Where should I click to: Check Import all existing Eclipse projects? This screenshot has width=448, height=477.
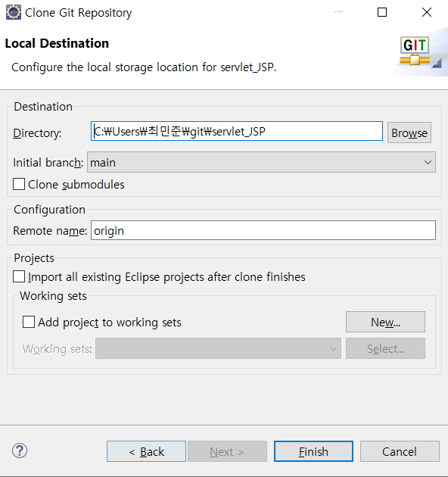click(19, 277)
